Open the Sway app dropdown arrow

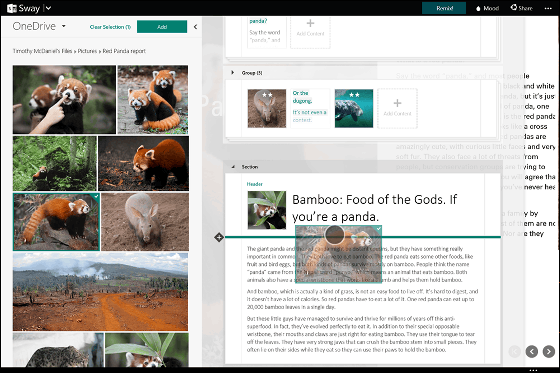(49, 8)
